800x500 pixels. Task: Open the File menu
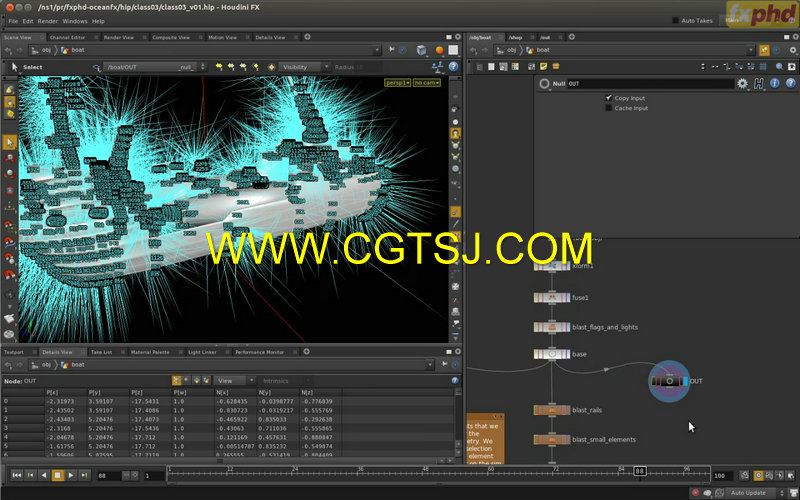click(x=13, y=21)
